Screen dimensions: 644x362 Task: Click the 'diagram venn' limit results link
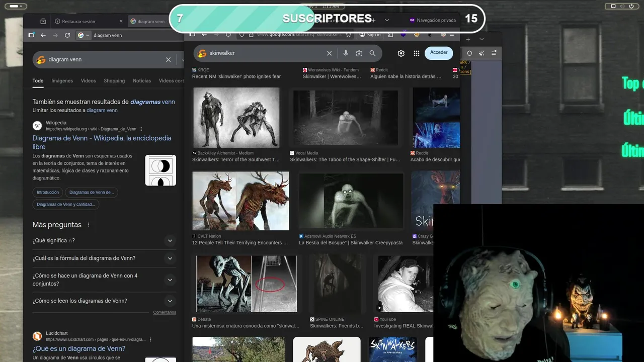tap(102, 110)
